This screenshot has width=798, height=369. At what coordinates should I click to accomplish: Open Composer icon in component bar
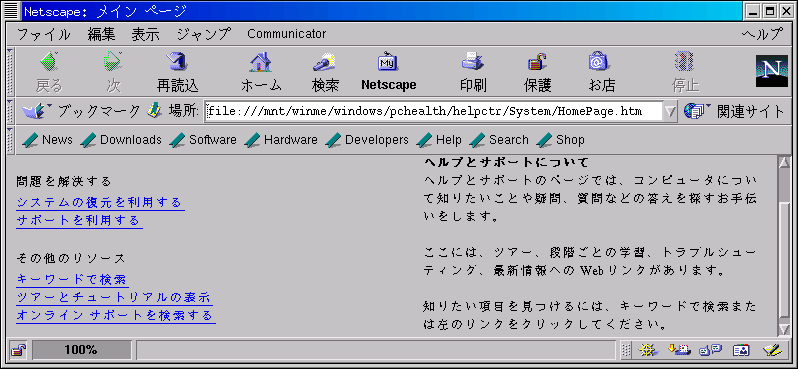(x=772, y=350)
